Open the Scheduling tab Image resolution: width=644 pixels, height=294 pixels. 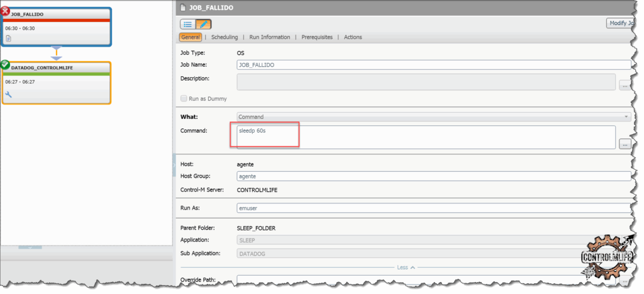(x=225, y=37)
